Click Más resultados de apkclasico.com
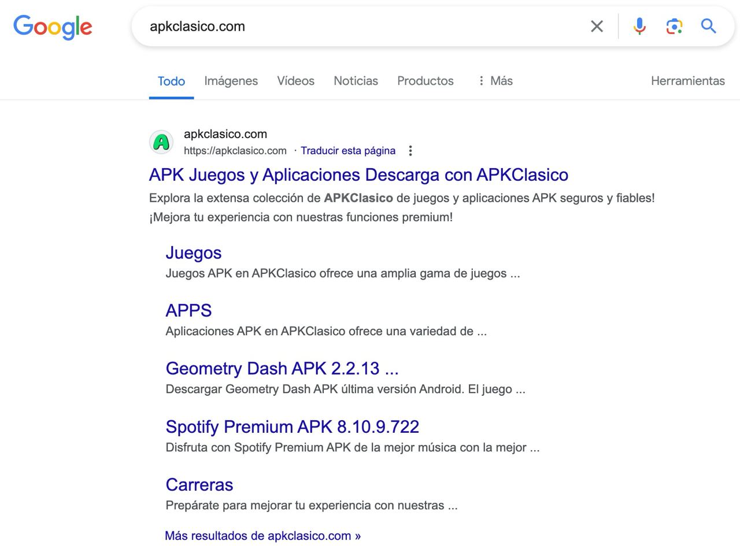This screenshot has height=560, width=740. pyautogui.click(x=262, y=536)
